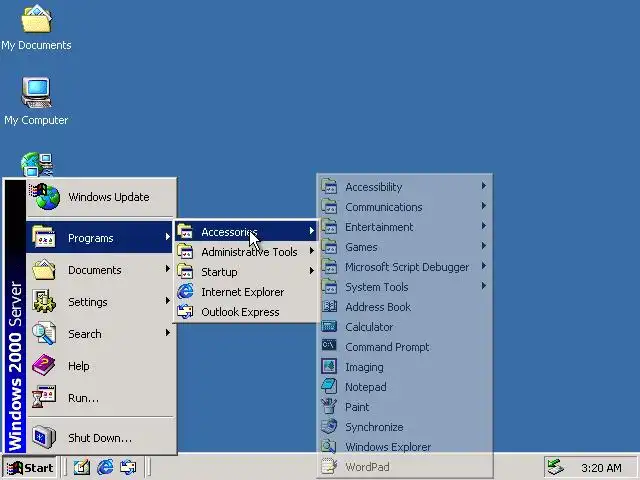Viewport: 640px width, 480px height.
Task: Click the Synchronize icon
Action: [x=329, y=426]
